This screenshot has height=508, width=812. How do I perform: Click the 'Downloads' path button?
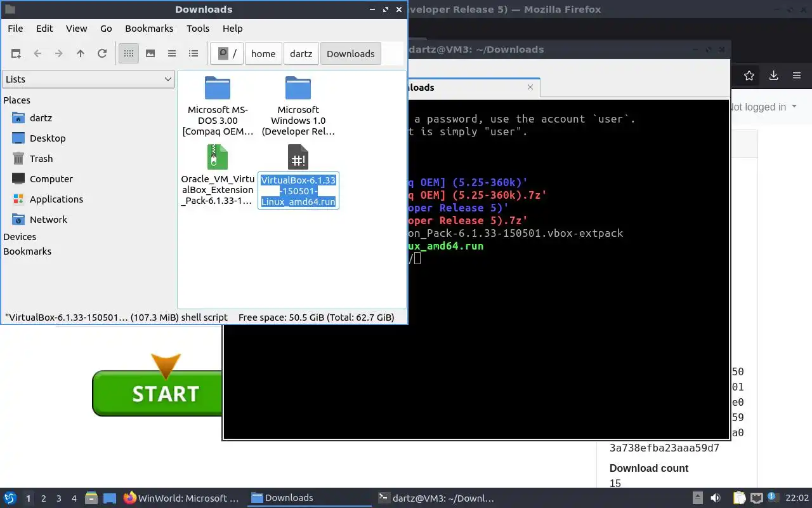(x=351, y=54)
